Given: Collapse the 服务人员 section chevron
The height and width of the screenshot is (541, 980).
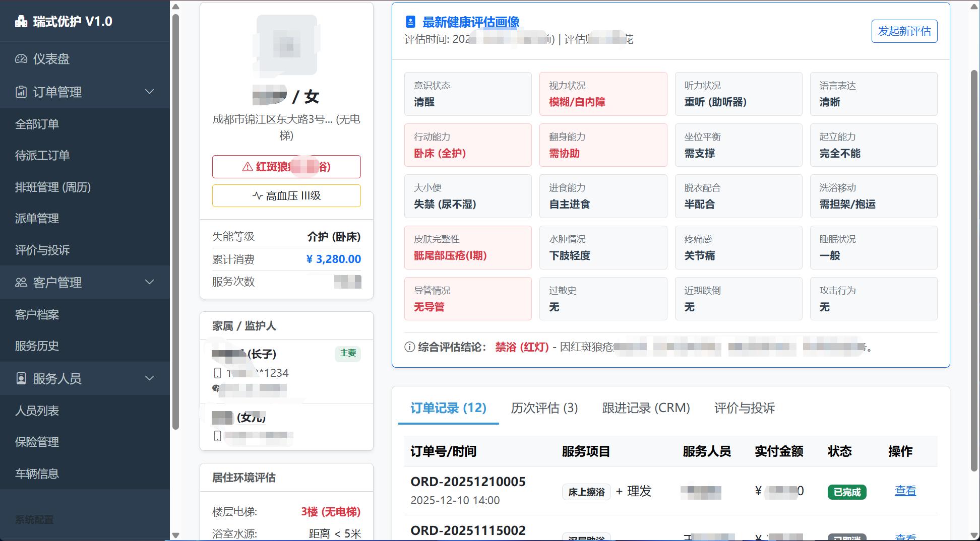Looking at the screenshot, I should point(149,378).
